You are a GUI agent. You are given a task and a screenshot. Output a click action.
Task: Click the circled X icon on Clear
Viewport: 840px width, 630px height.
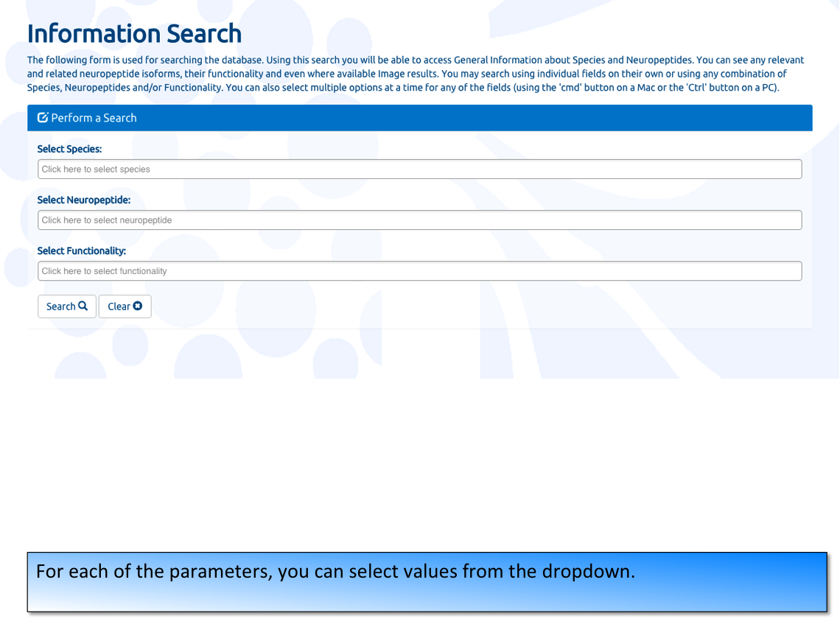[138, 305]
